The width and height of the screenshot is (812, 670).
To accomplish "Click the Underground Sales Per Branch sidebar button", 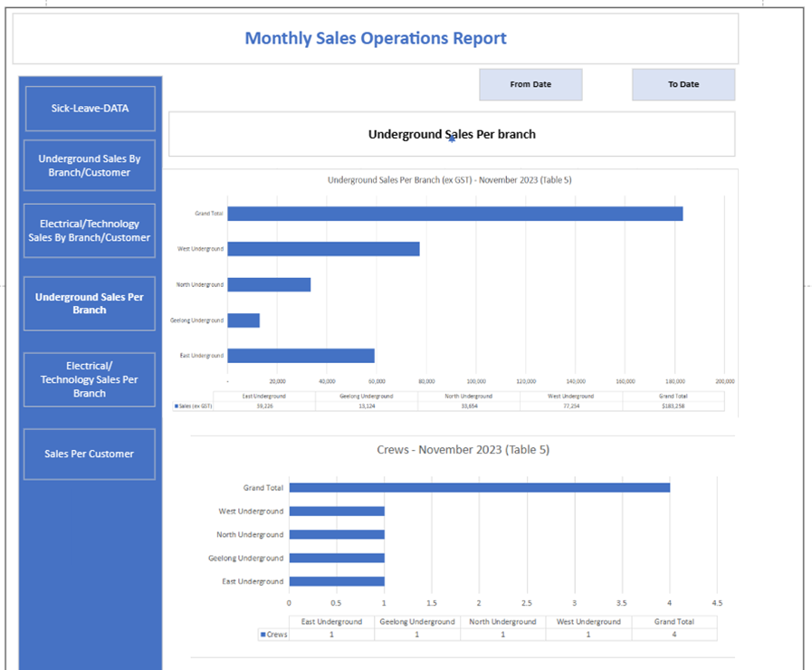I will (x=90, y=303).
